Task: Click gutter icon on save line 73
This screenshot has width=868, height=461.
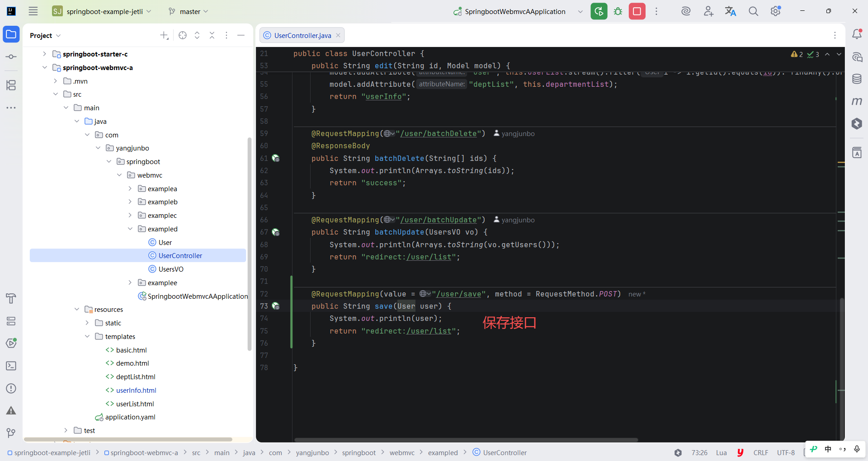Action: tap(276, 306)
